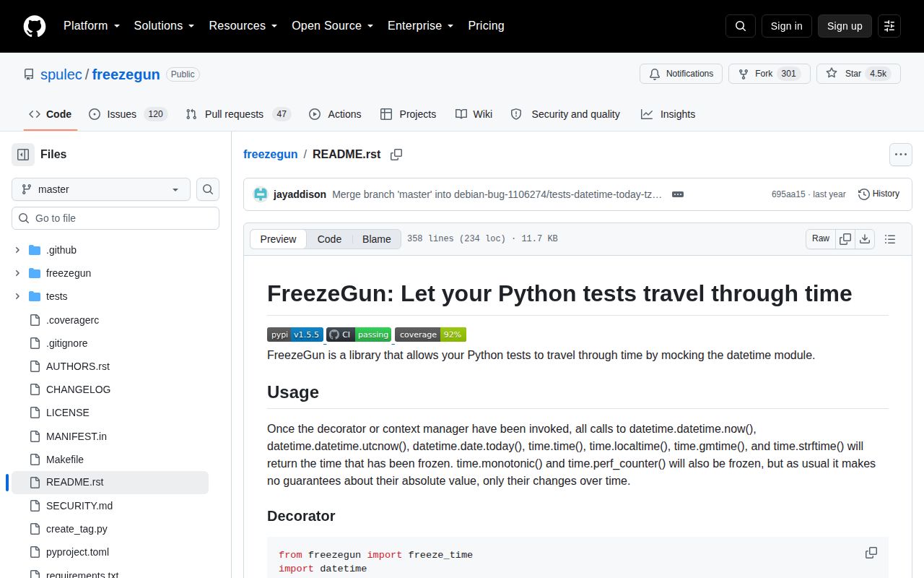Expand the Open Source menu

[x=332, y=26]
